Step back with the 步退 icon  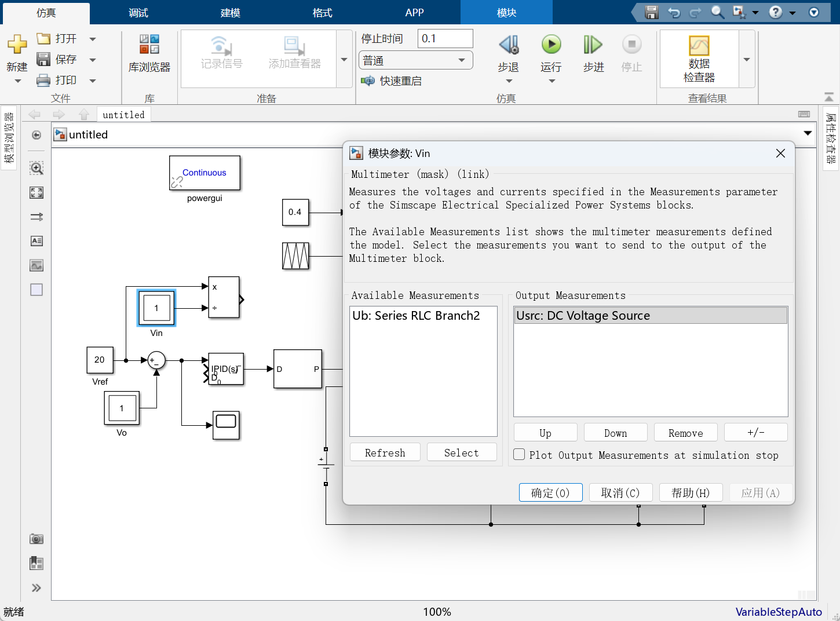[509, 45]
